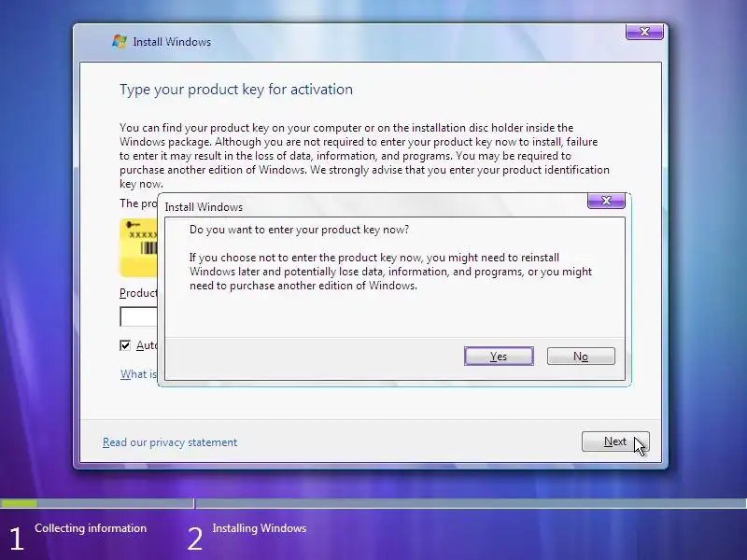The image size is (747, 560).
Task: Click the 'Install Windows' dialog title text
Action: (204, 207)
